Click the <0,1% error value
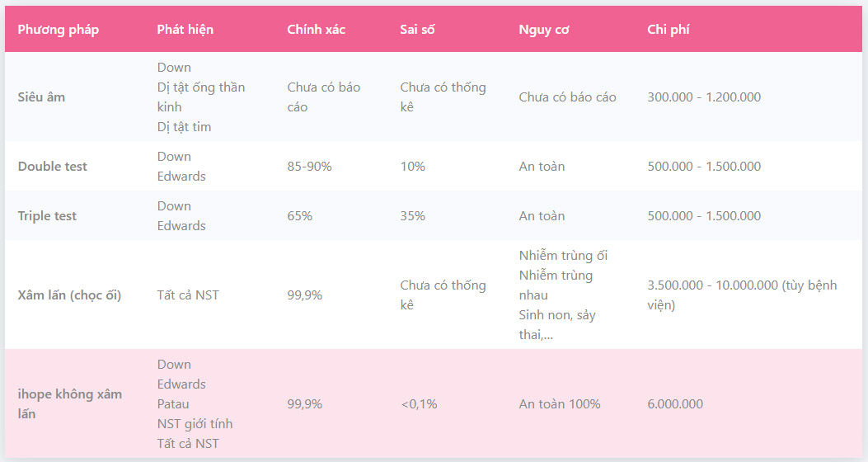 pyautogui.click(x=419, y=404)
